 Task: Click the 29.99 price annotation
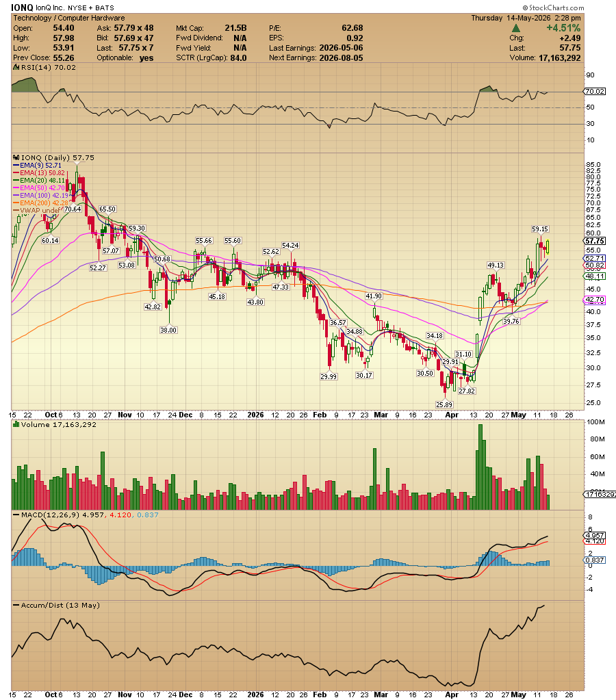pyautogui.click(x=329, y=376)
